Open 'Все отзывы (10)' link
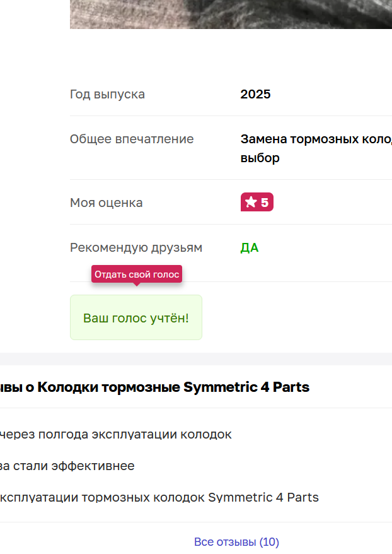Viewport: 392px width, 554px height. point(236,541)
